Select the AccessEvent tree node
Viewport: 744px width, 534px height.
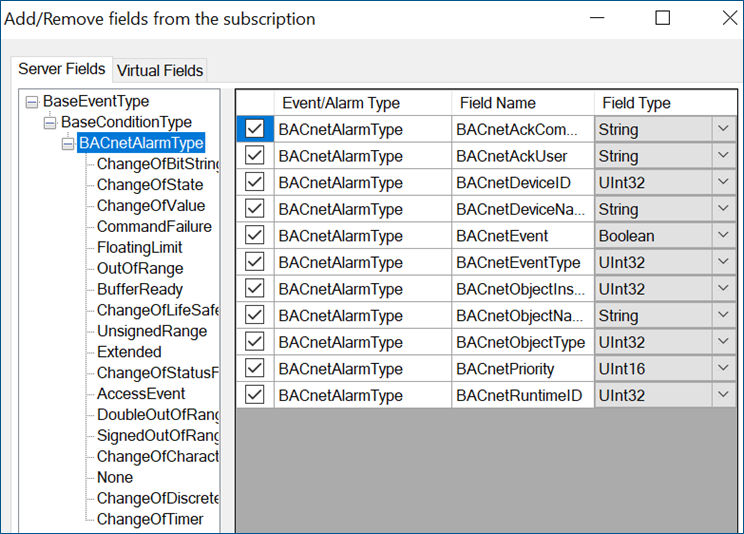coord(141,393)
